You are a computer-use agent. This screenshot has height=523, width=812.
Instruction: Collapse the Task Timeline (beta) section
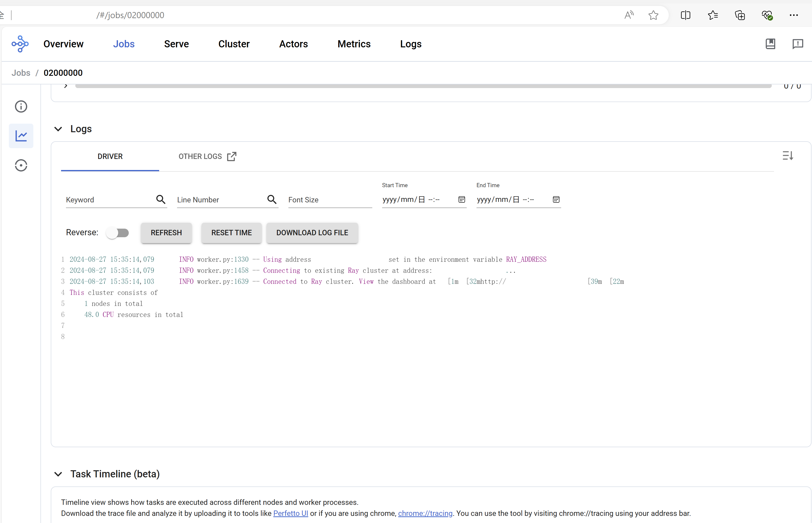click(x=58, y=474)
